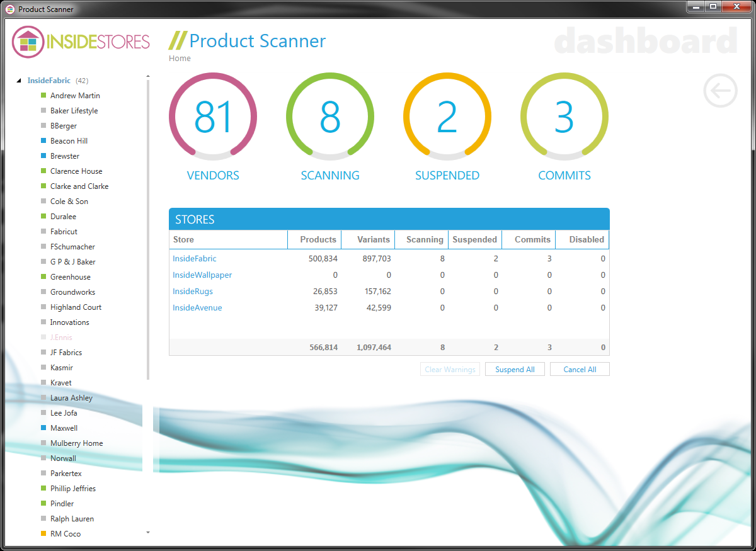Select JF Fabrics vendor
756x551 pixels.
tap(66, 353)
